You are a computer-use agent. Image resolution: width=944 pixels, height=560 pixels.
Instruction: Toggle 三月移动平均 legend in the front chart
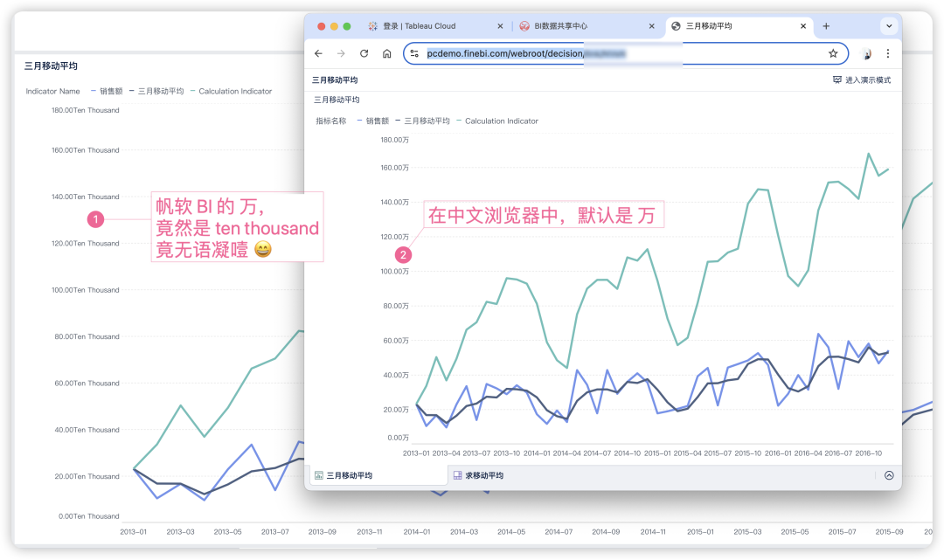tap(423, 121)
